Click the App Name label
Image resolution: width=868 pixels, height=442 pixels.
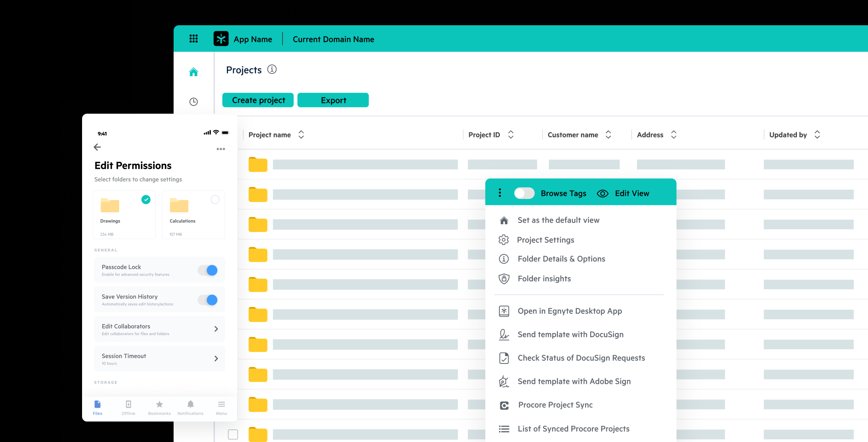pos(253,39)
